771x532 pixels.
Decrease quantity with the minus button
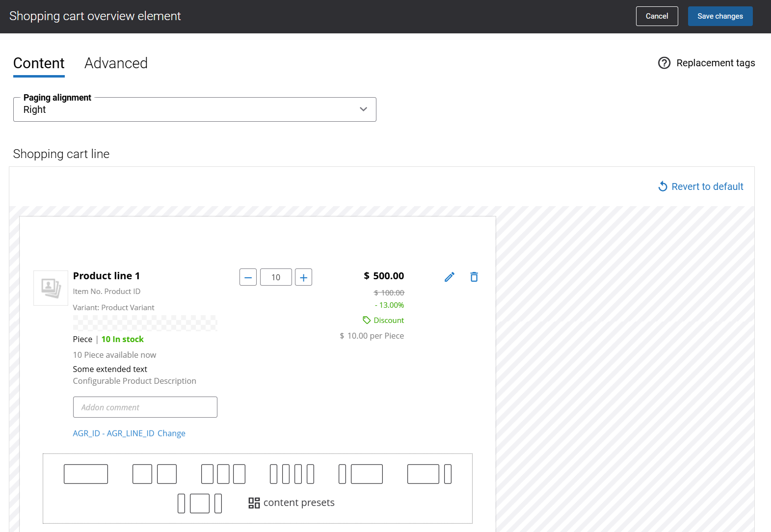(248, 277)
